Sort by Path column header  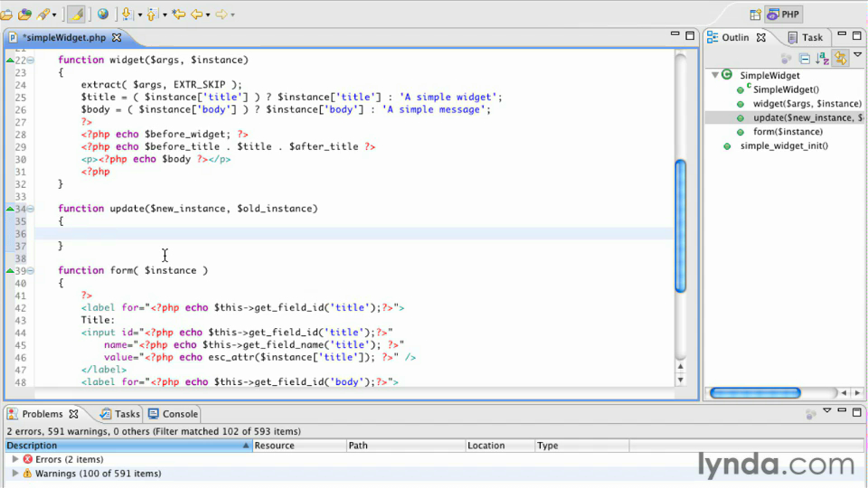tap(406, 446)
